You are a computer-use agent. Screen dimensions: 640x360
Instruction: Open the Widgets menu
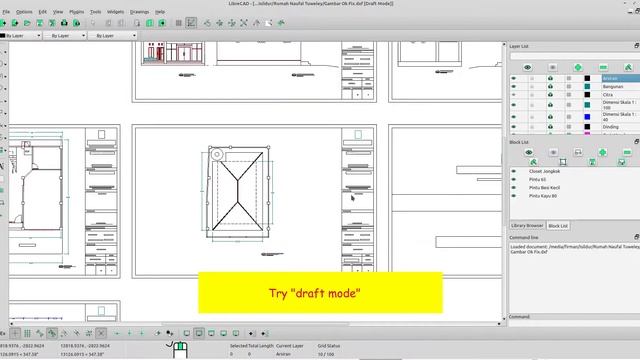click(x=116, y=12)
